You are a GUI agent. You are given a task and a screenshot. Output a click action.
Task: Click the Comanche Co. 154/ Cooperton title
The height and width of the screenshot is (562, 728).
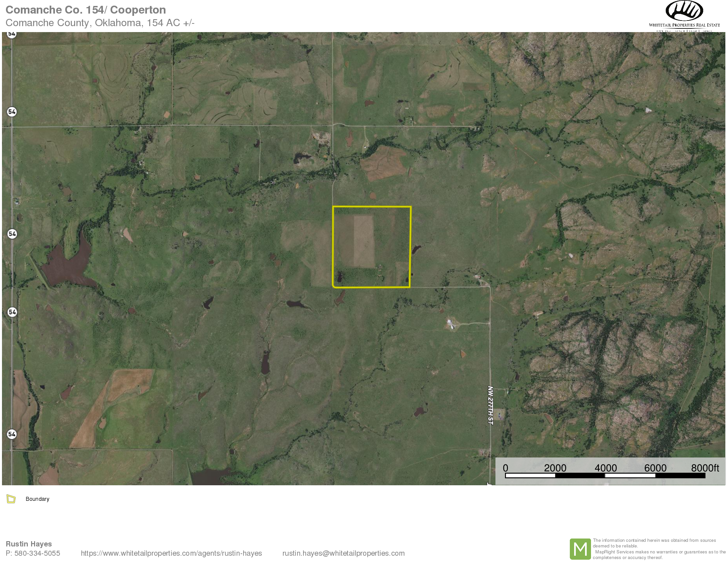click(x=86, y=10)
